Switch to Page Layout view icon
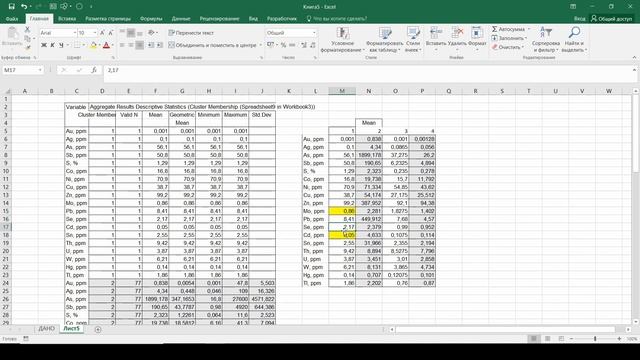 coord(547,339)
